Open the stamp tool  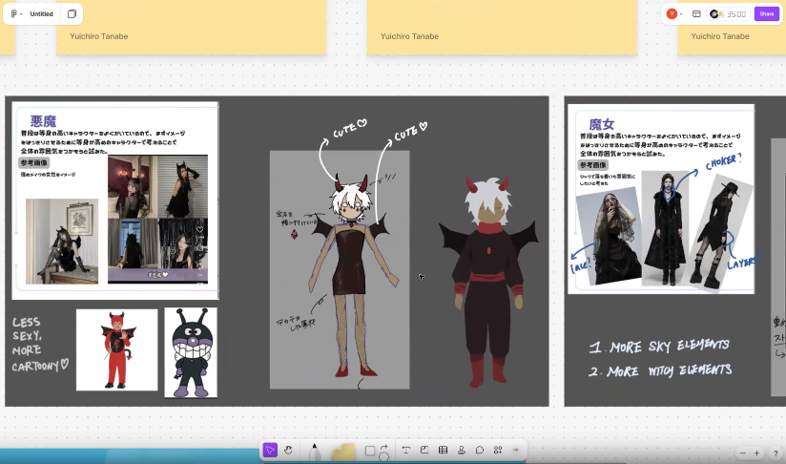coord(461,451)
